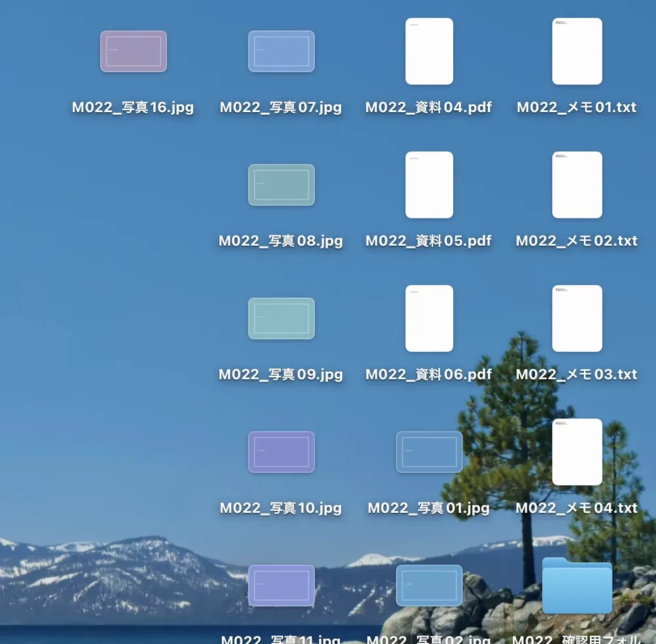
Task: Click the file name label M022_写真01.jpg
Action: point(428,508)
